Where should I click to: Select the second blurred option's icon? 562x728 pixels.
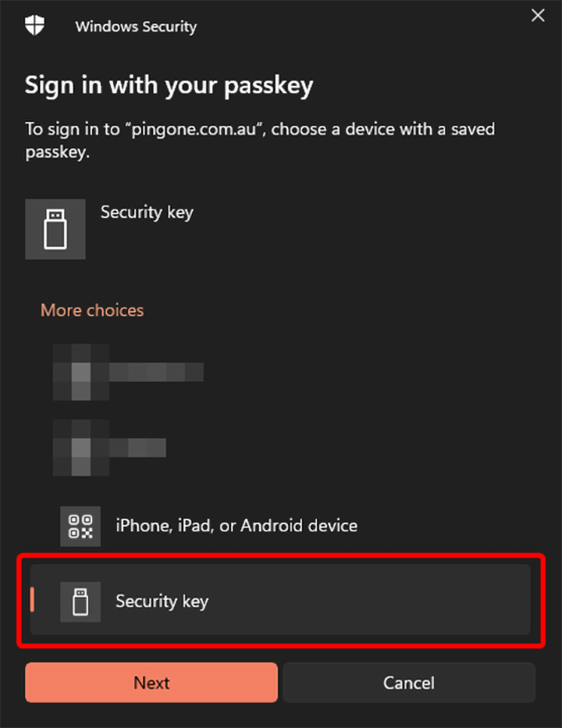click(x=80, y=448)
